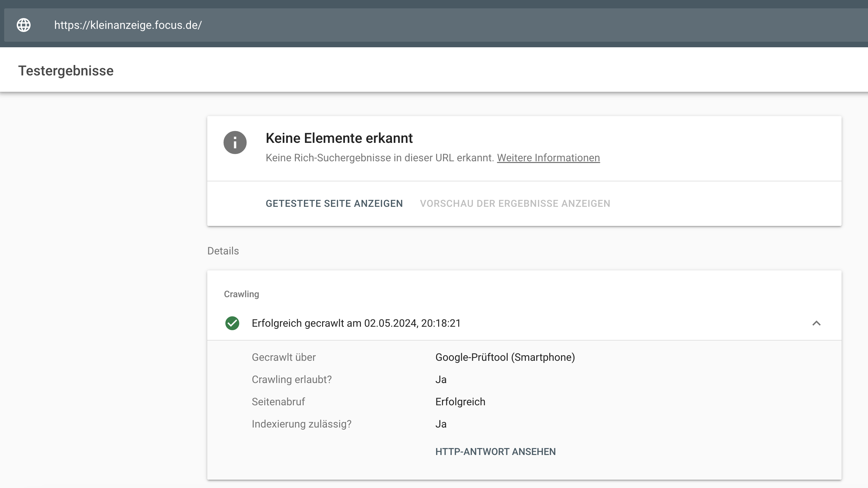
Task: Click the green checkmark beside crawl status
Action: pyautogui.click(x=232, y=323)
